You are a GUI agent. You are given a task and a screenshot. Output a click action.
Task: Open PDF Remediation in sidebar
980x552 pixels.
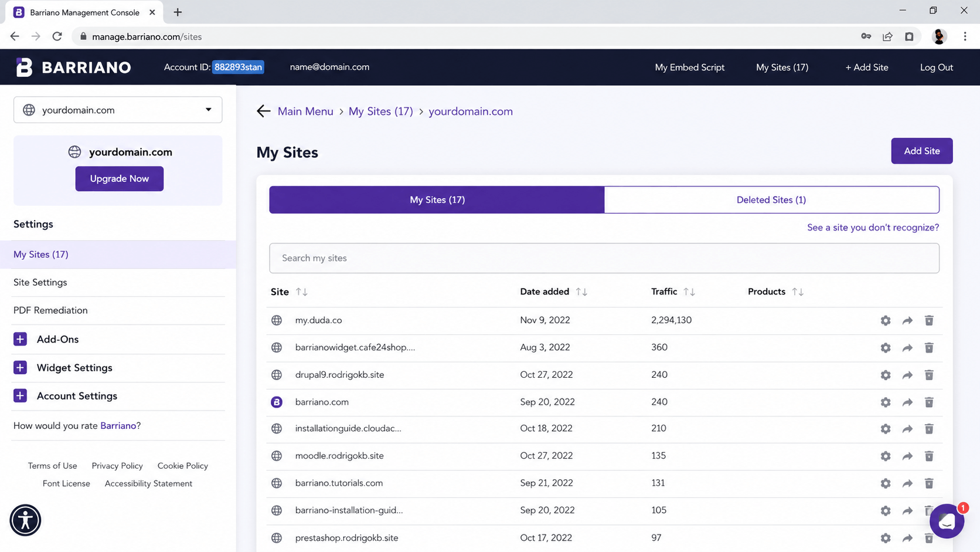(x=50, y=310)
